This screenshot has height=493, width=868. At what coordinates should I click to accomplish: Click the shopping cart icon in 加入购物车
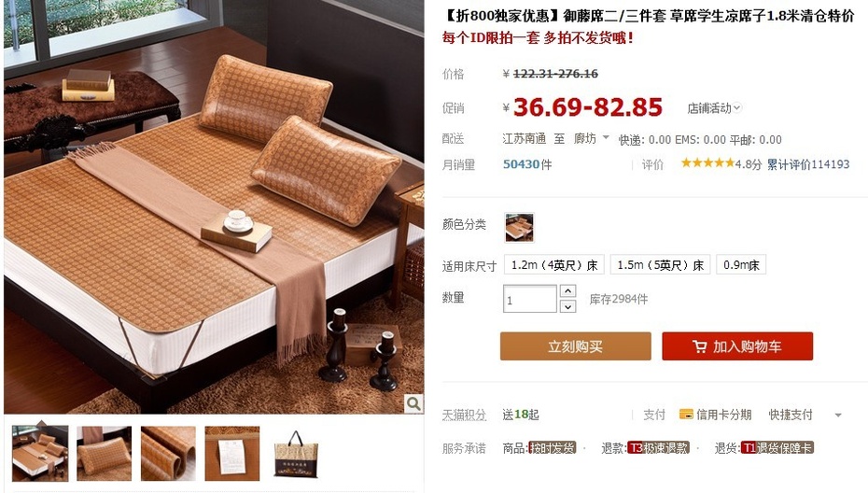point(699,346)
